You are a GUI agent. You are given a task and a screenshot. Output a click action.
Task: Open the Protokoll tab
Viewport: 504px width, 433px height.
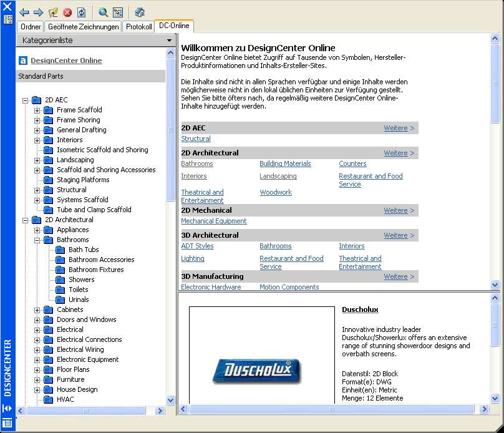pos(139,27)
